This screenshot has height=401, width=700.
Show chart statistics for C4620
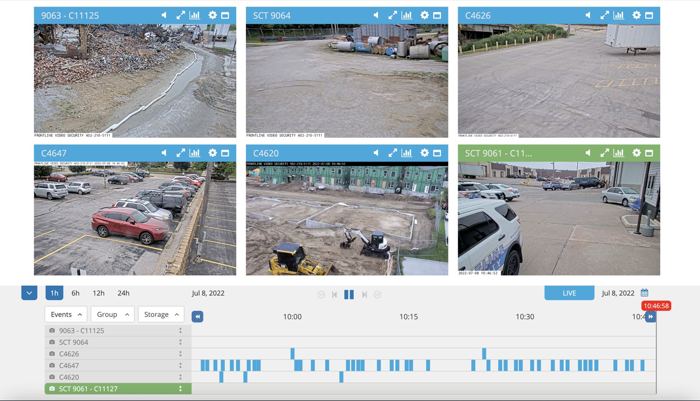pyautogui.click(x=407, y=153)
